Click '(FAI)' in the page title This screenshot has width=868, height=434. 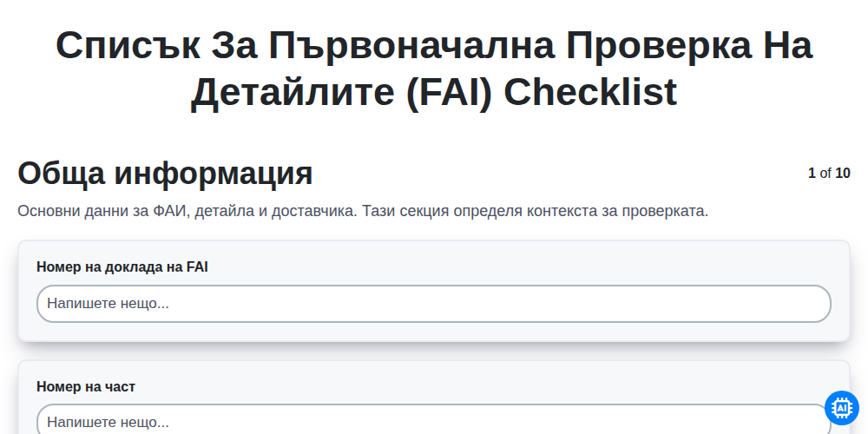449,92
